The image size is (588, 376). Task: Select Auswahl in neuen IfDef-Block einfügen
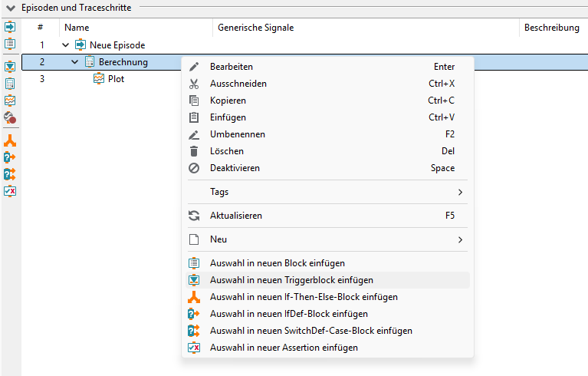(x=328, y=314)
